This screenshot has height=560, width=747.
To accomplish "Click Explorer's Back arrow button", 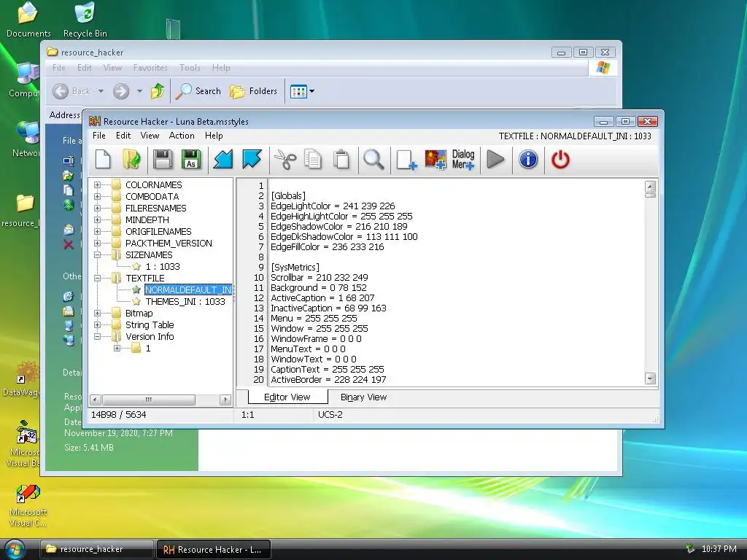I will (61, 91).
